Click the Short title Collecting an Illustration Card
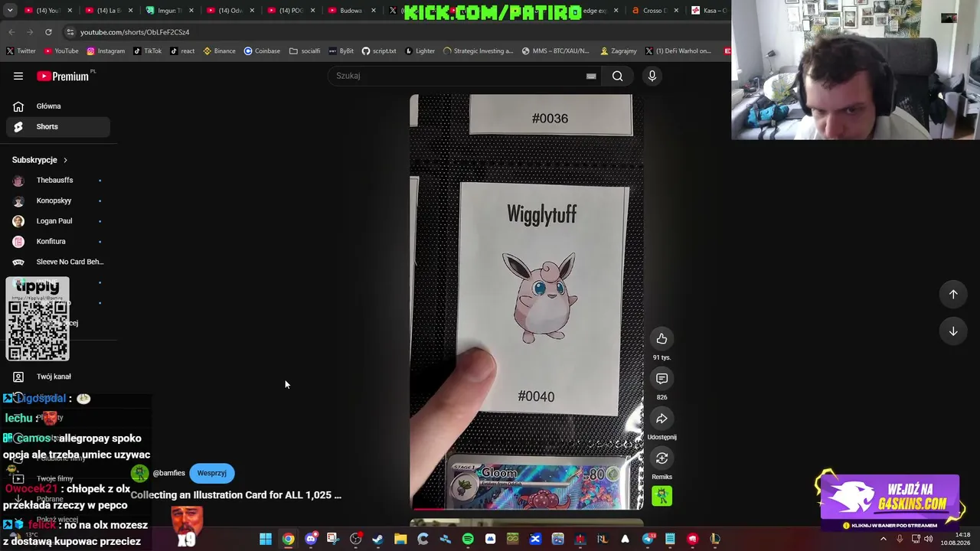The width and height of the screenshot is (980, 551). click(x=236, y=495)
